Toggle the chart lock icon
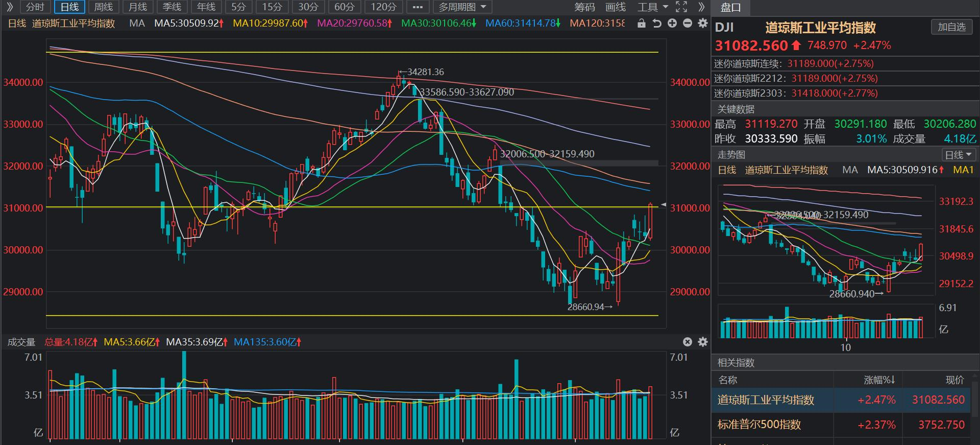 tap(642, 24)
